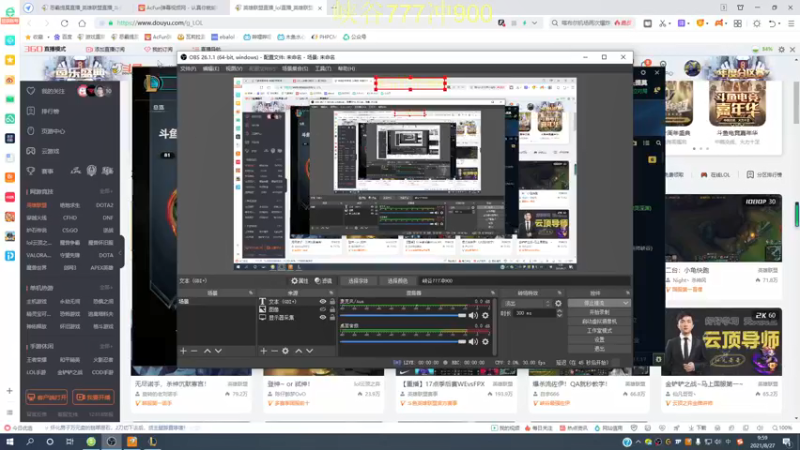The image size is (800, 450).
Task: Click 工作室模式 studio mode button
Action: (x=599, y=331)
